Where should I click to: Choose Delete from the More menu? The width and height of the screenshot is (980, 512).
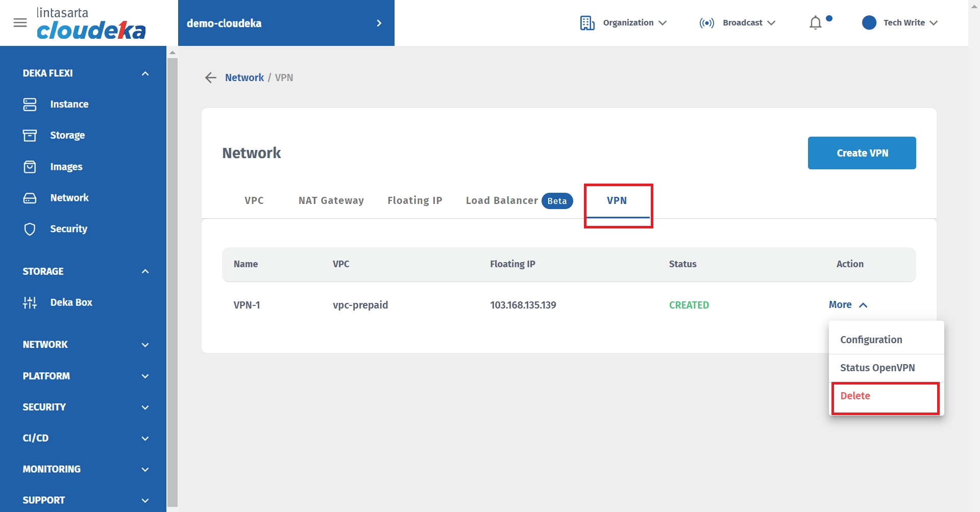[855, 396]
